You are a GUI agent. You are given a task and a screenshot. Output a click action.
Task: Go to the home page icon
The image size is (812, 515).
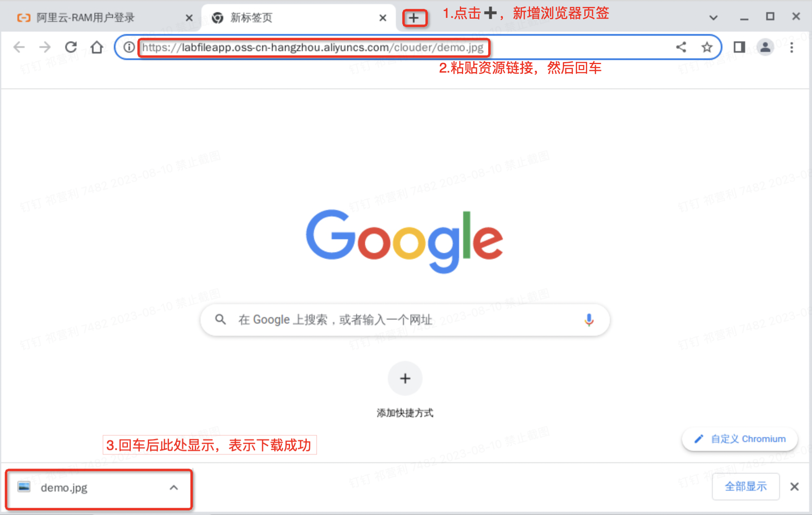click(97, 47)
